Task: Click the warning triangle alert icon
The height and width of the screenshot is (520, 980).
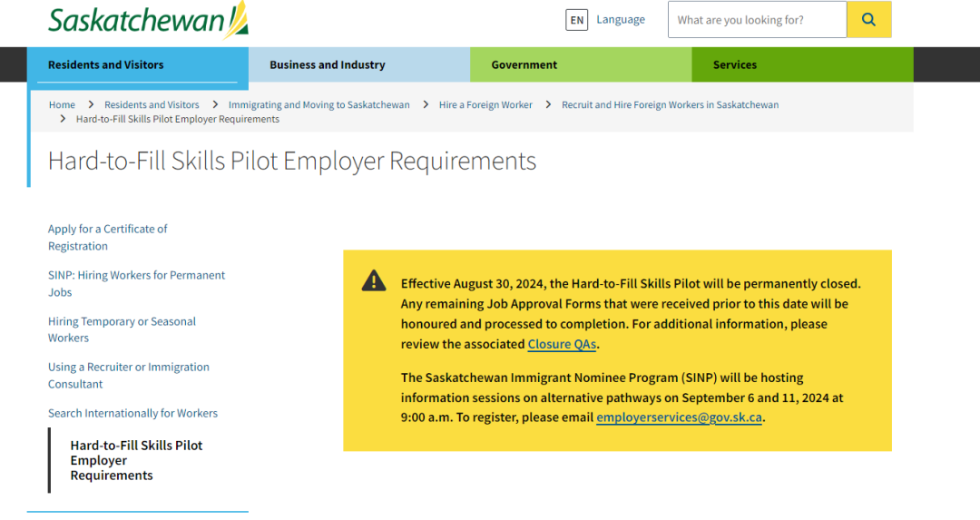Action: point(374,281)
